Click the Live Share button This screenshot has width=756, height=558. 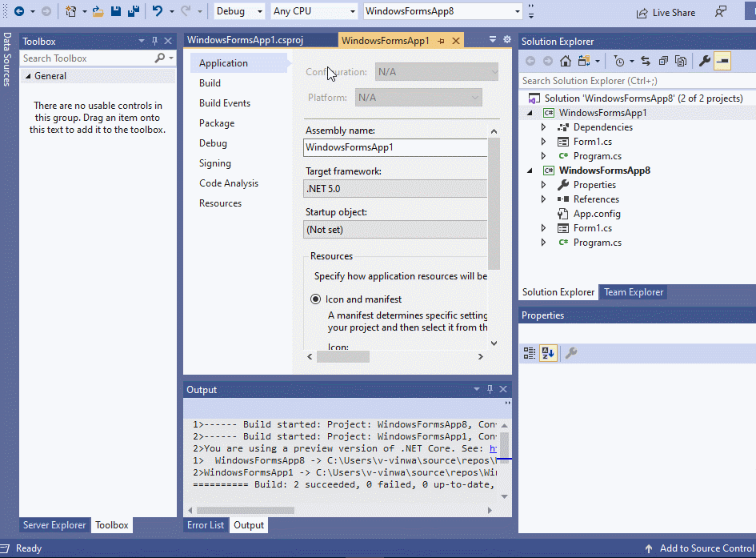click(666, 13)
